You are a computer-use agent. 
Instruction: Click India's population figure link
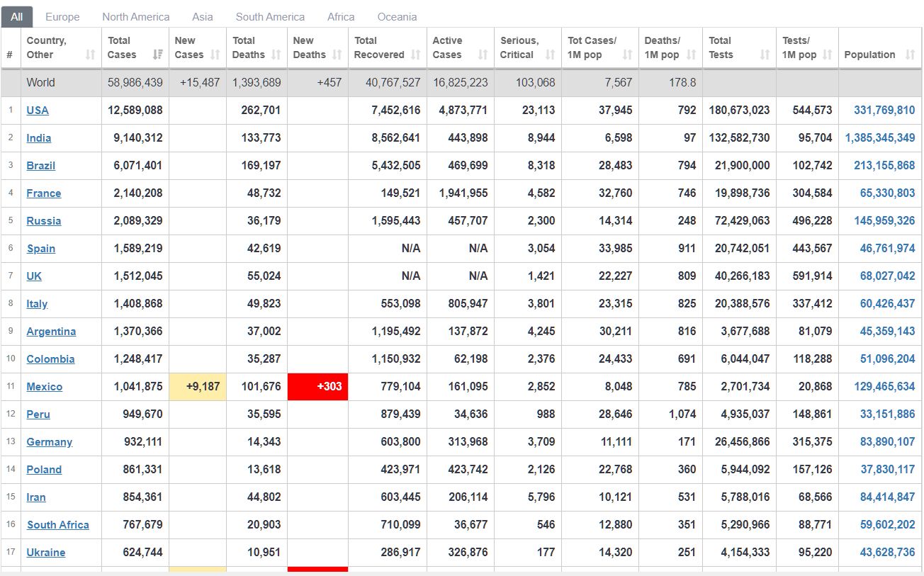tap(880, 137)
